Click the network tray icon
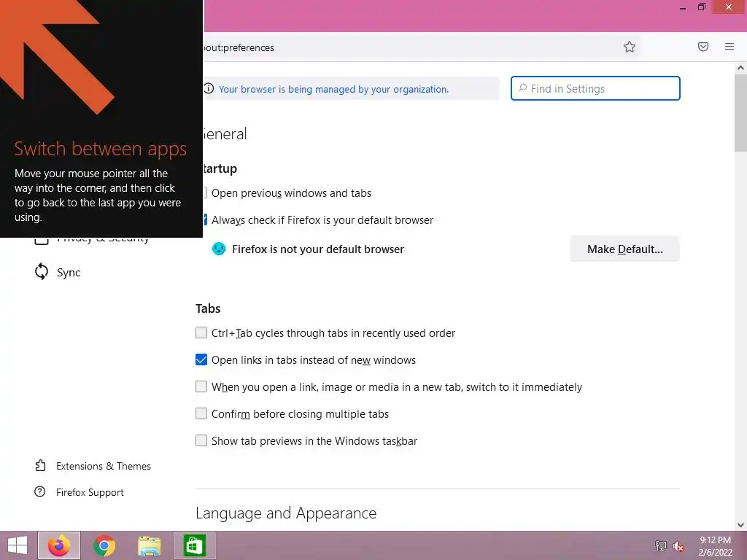Image resolution: width=747 pixels, height=560 pixels. pos(660,545)
